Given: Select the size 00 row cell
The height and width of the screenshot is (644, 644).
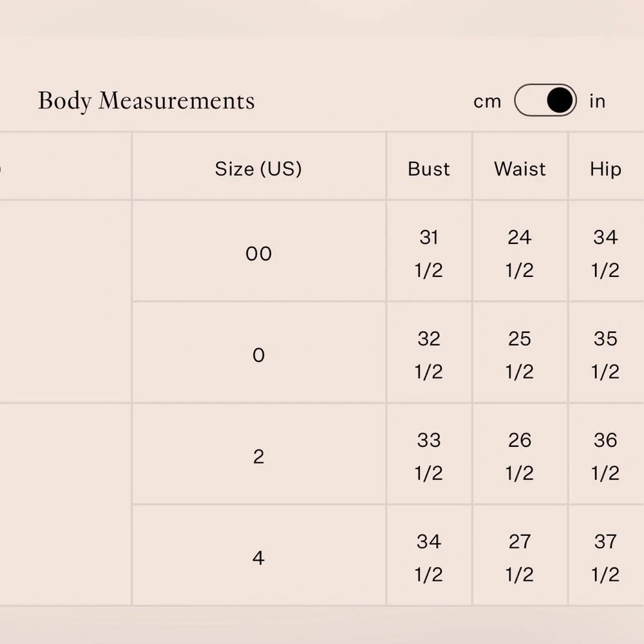Looking at the screenshot, I should (258, 254).
